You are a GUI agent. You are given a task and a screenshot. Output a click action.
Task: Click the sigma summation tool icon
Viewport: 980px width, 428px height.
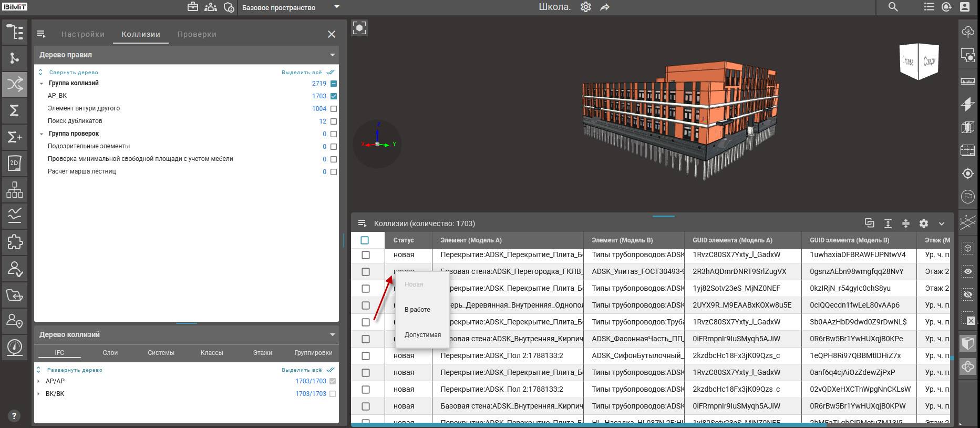[x=15, y=110]
